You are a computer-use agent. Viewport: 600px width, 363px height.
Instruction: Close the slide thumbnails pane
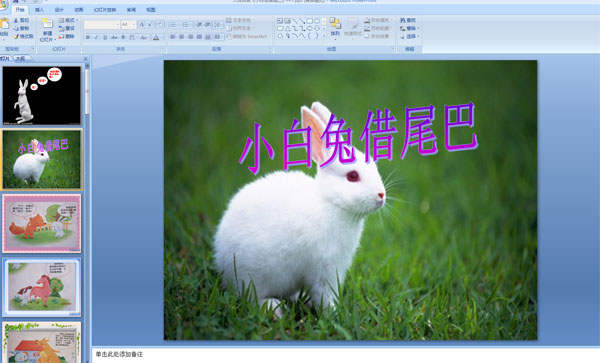point(86,59)
